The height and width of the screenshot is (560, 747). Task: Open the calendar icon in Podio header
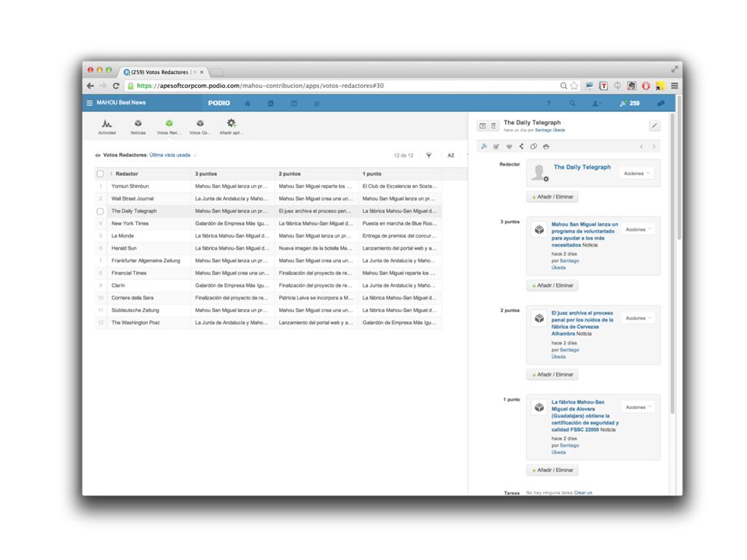[x=294, y=103]
